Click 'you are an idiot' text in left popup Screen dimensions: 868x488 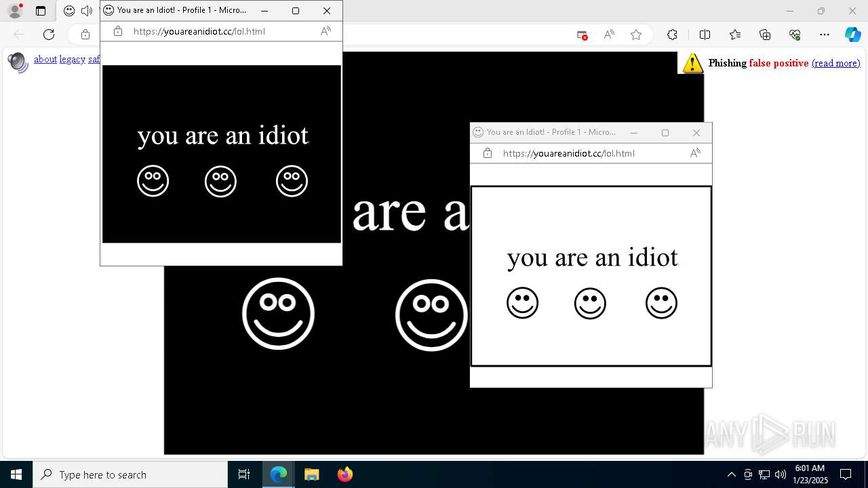223,136
